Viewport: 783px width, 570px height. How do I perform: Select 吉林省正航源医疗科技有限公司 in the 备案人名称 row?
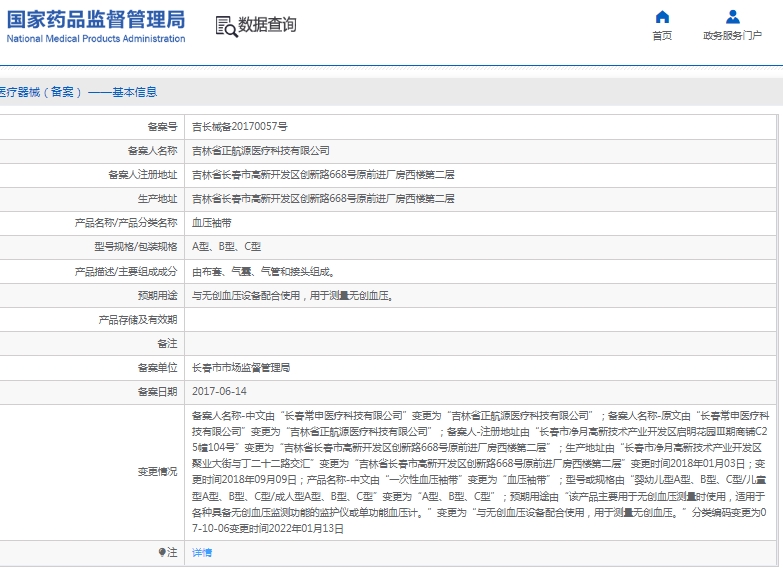click(261, 150)
